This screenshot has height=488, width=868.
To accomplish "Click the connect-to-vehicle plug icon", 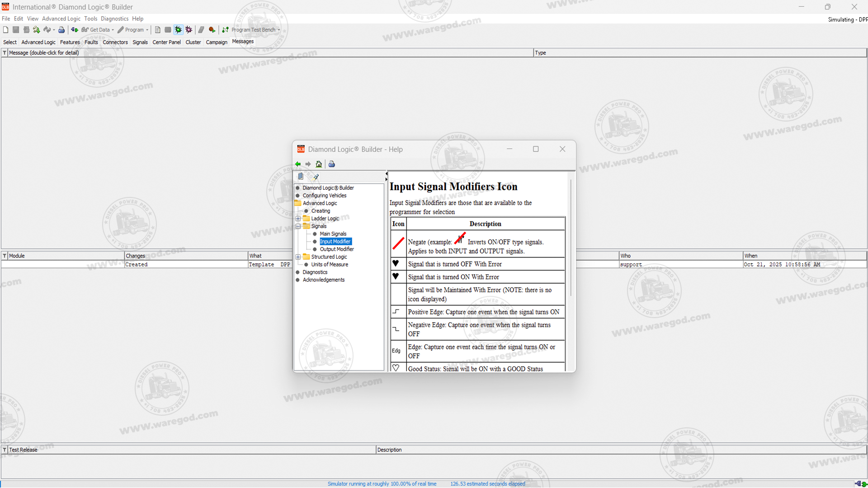I will coord(74,30).
